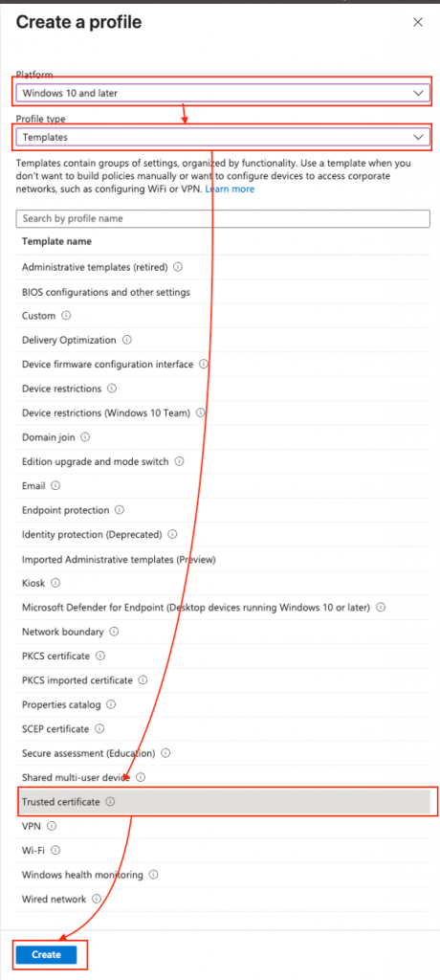Open the Platform dropdown
The image size is (440, 980).
click(223, 93)
